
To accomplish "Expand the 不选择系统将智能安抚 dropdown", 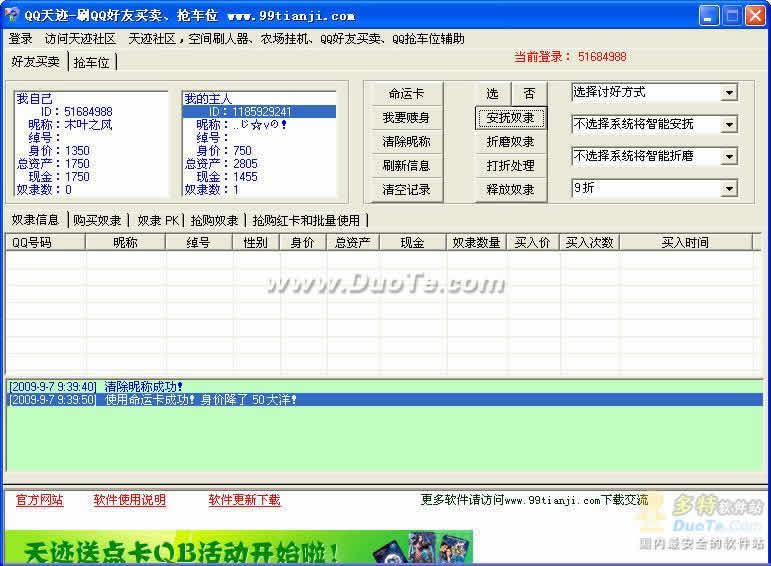I will [729, 124].
